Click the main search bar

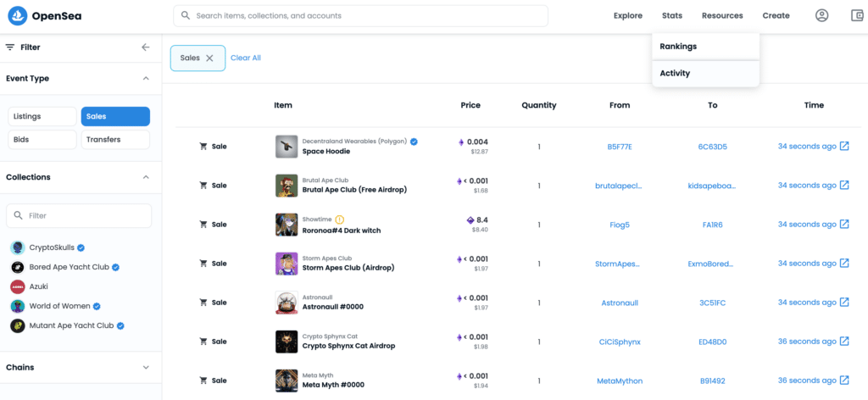click(360, 16)
